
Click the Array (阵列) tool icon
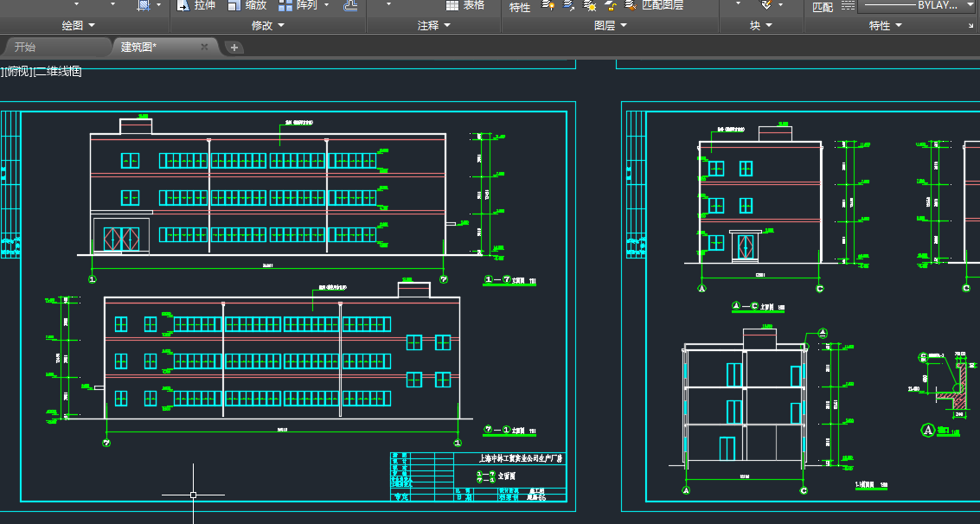click(x=284, y=5)
